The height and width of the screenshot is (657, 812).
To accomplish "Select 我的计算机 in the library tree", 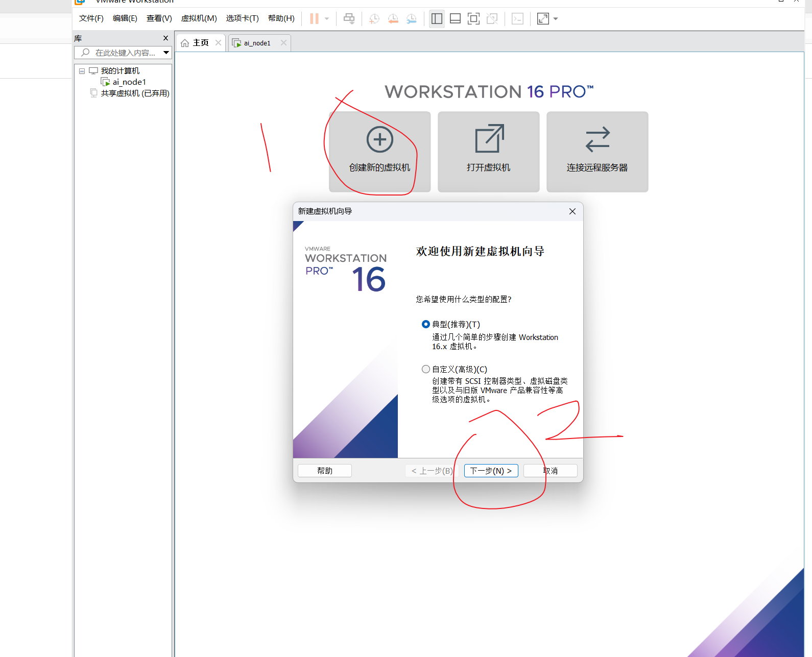I will click(120, 71).
